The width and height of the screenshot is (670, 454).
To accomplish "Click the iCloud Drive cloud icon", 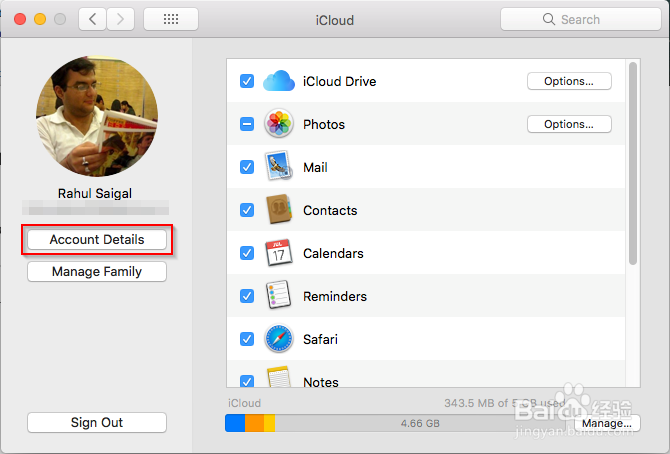I will point(279,81).
